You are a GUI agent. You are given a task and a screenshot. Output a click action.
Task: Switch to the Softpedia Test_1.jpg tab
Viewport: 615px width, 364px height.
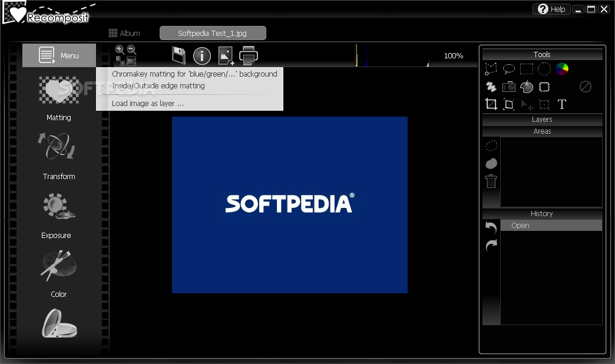tap(213, 33)
